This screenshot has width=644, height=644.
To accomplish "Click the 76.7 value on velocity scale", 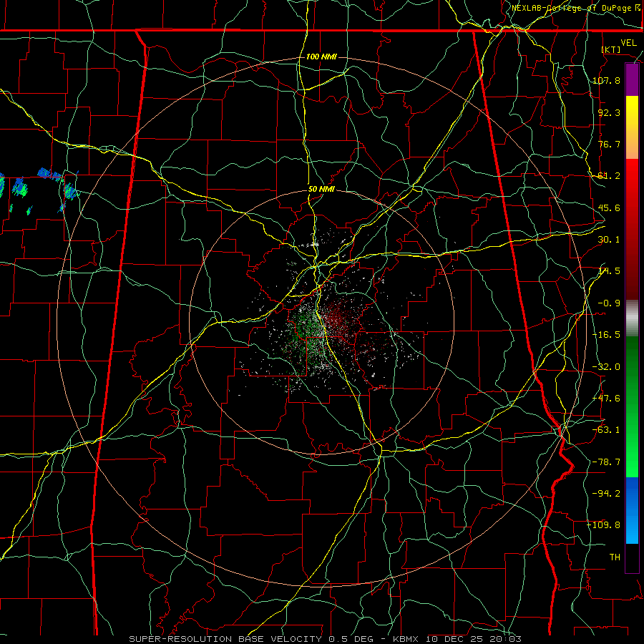I will 609,144.
